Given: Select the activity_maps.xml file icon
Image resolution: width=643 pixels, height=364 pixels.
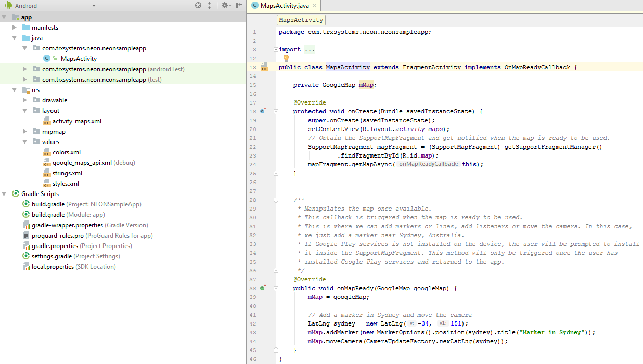Looking at the screenshot, I should (x=47, y=121).
